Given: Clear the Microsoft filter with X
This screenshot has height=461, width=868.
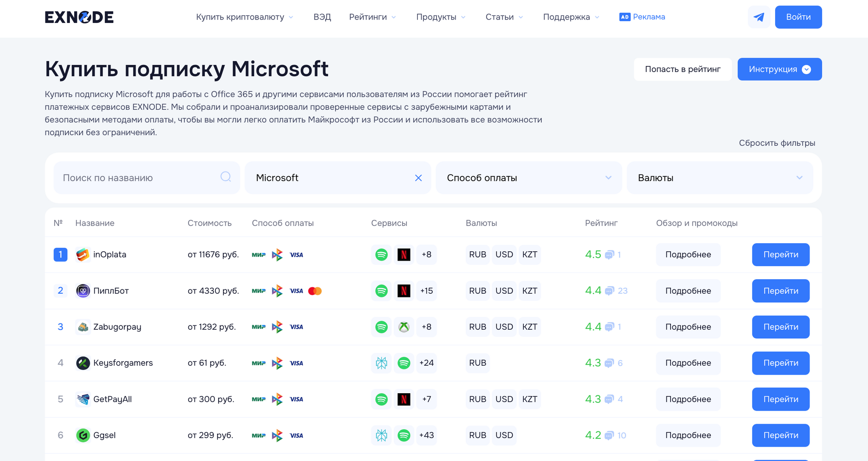Looking at the screenshot, I should pyautogui.click(x=418, y=178).
